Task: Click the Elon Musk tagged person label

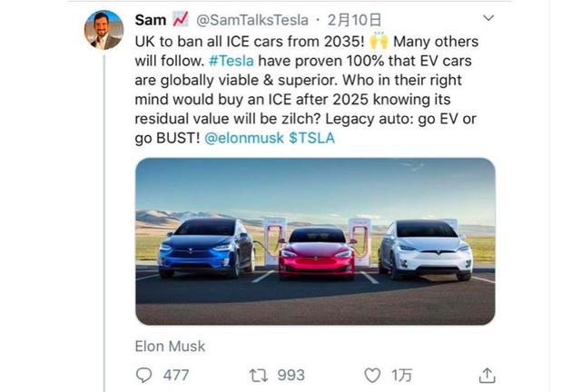Action: pyautogui.click(x=170, y=345)
